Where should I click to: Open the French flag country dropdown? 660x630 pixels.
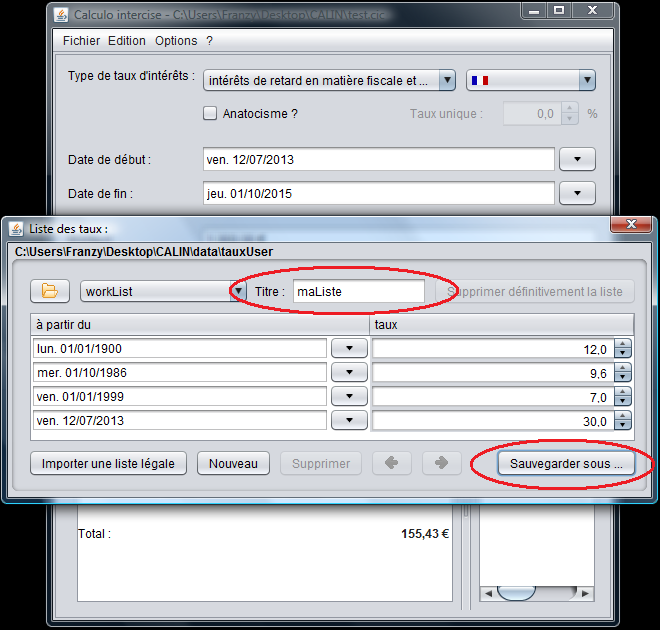coord(587,80)
